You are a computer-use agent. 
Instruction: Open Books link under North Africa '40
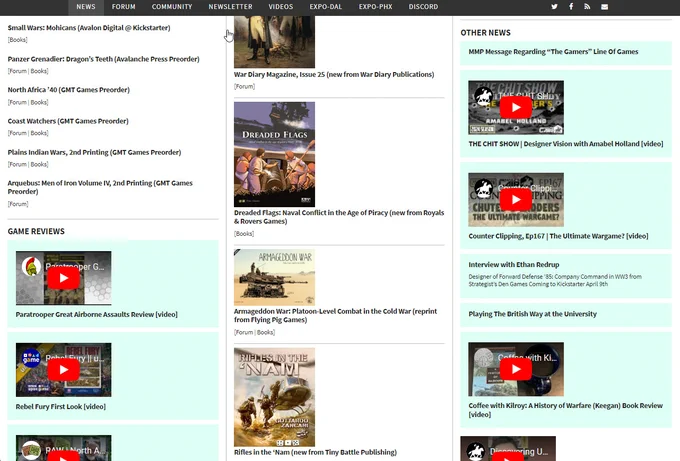tap(39, 102)
